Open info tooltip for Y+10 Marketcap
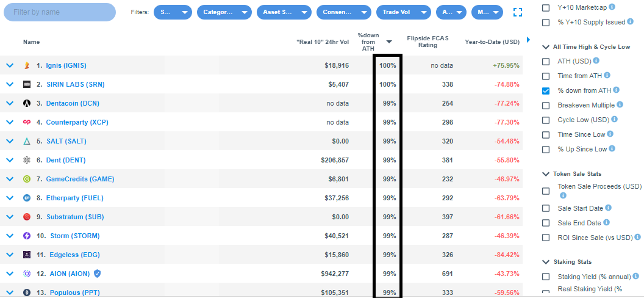The image size is (644, 298). click(612, 7)
